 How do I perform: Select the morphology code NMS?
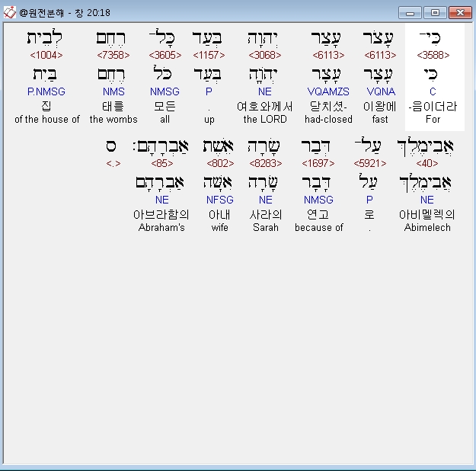click(113, 91)
